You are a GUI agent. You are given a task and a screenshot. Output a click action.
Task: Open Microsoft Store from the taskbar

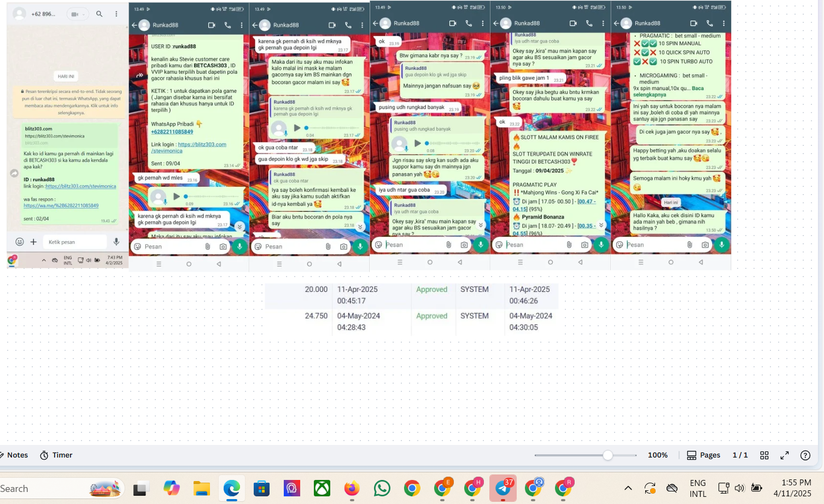(261, 488)
